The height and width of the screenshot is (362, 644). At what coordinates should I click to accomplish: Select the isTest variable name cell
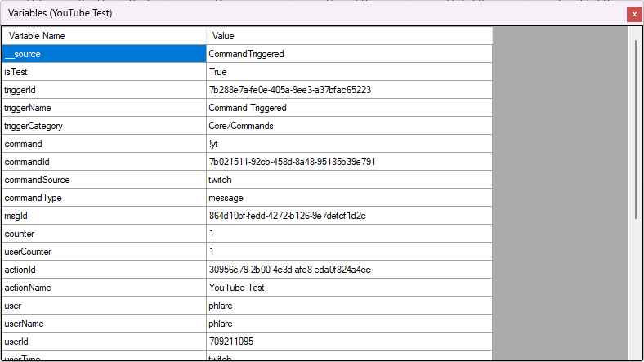click(x=104, y=72)
